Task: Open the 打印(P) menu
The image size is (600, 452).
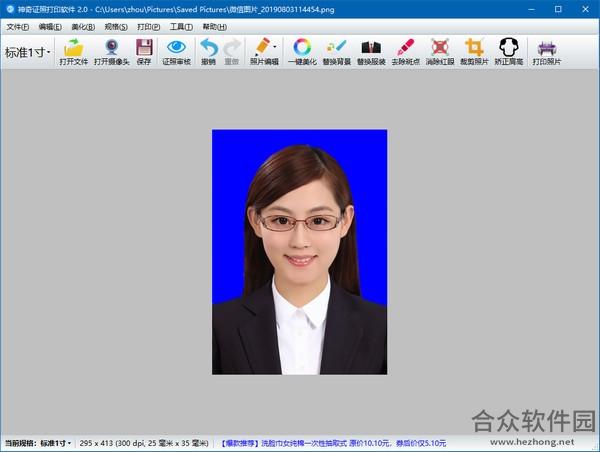Action: point(148,27)
